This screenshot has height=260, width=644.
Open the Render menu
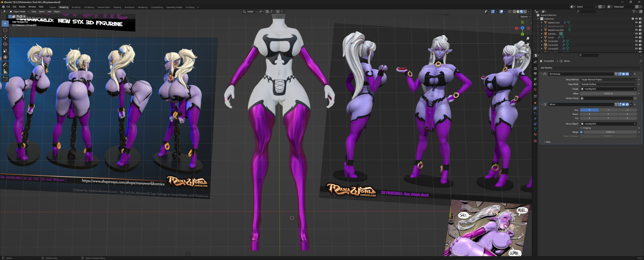click(x=22, y=7)
